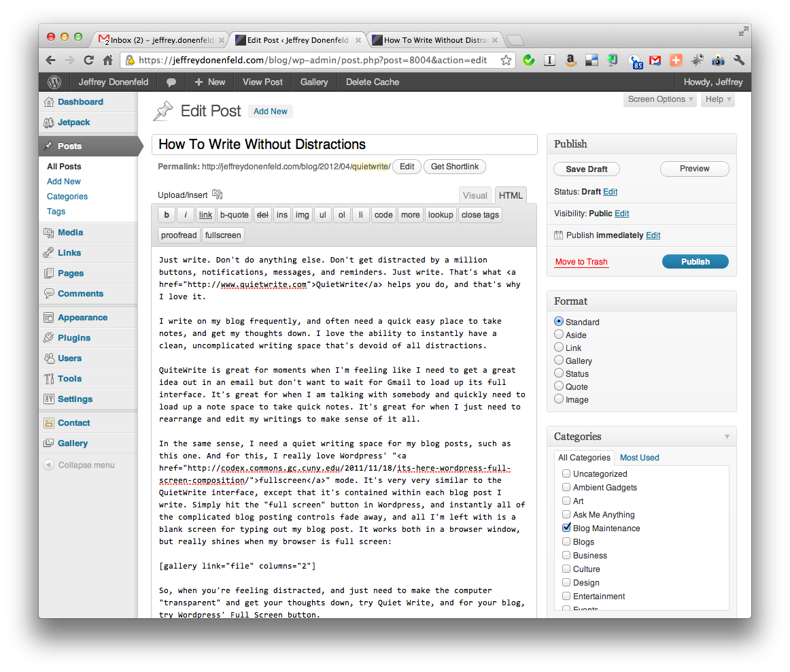The image size is (790, 672).
Task: Click the Save Draft button
Action: point(587,169)
